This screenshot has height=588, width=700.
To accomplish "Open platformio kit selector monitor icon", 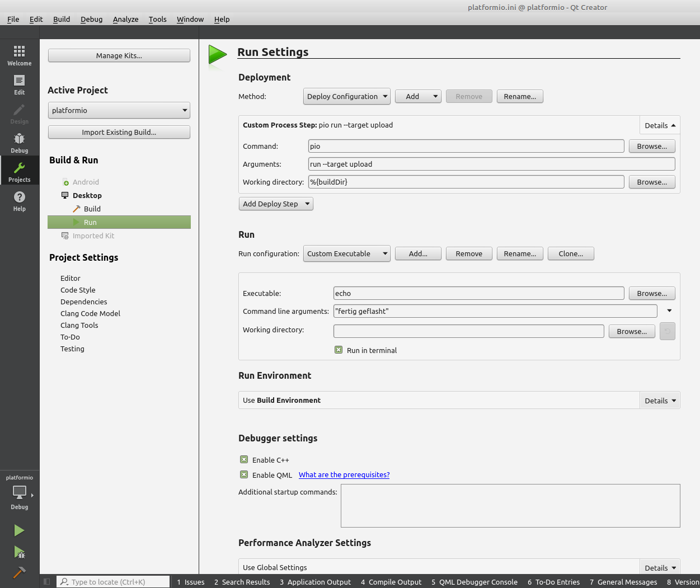I will pyautogui.click(x=20, y=492).
